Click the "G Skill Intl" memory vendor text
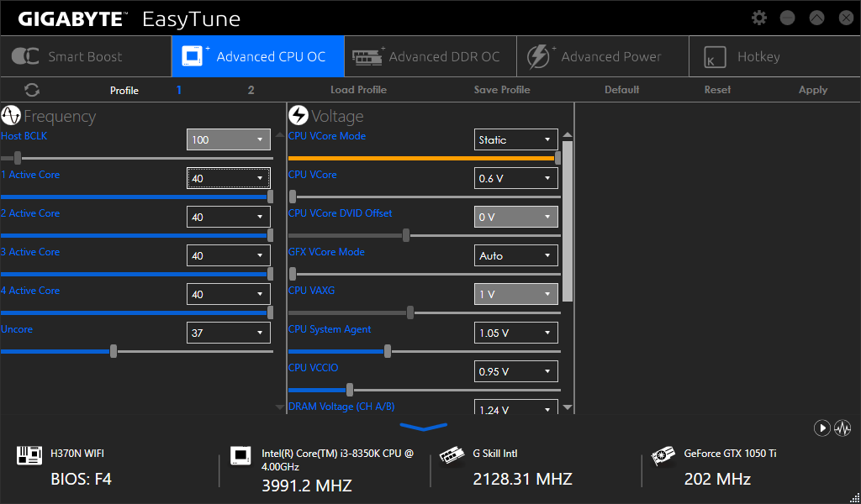The width and height of the screenshot is (861, 504). pyautogui.click(x=495, y=454)
